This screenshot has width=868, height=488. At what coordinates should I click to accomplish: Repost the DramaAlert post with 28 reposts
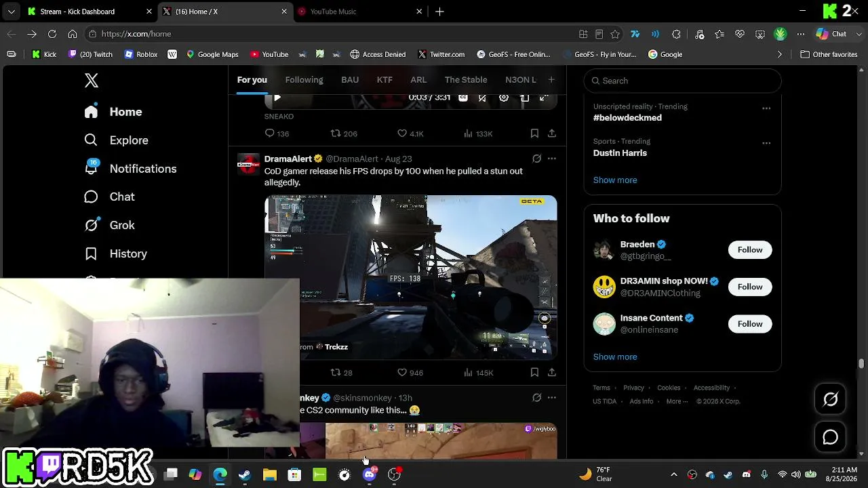tap(341, 372)
